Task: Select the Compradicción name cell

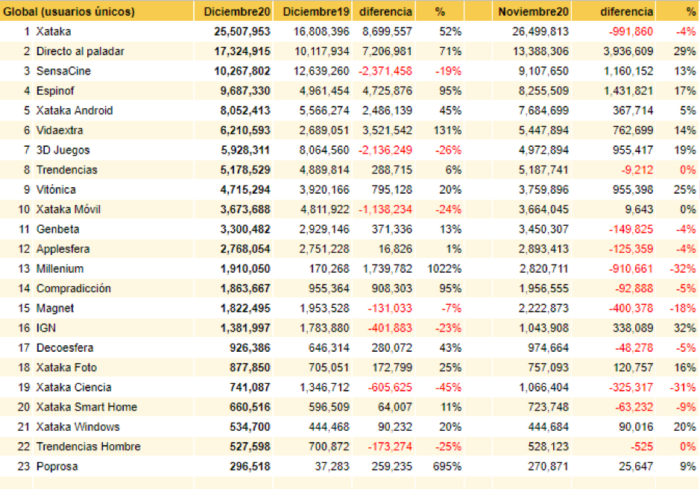Action: click(x=74, y=288)
